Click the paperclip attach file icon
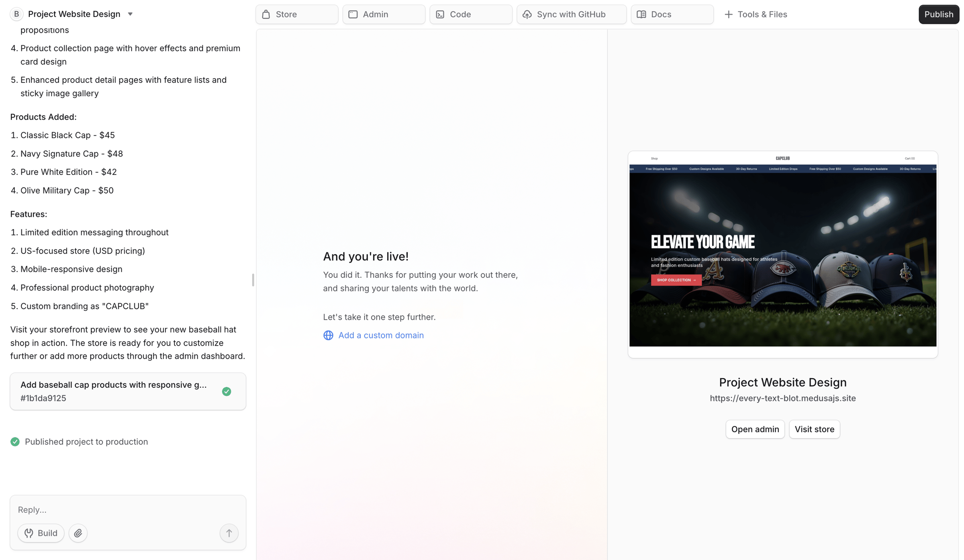The width and height of the screenshot is (964, 560). [x=78, y=533]
